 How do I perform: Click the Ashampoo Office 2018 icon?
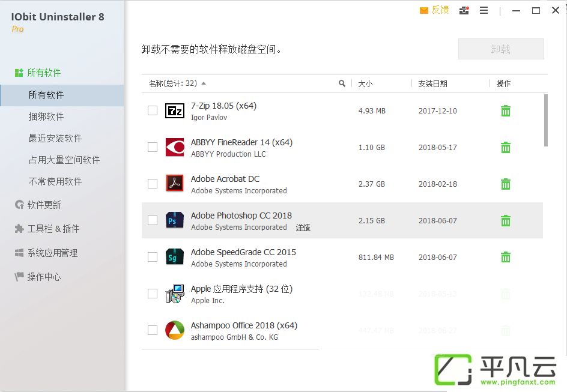(x=175, y=330)
